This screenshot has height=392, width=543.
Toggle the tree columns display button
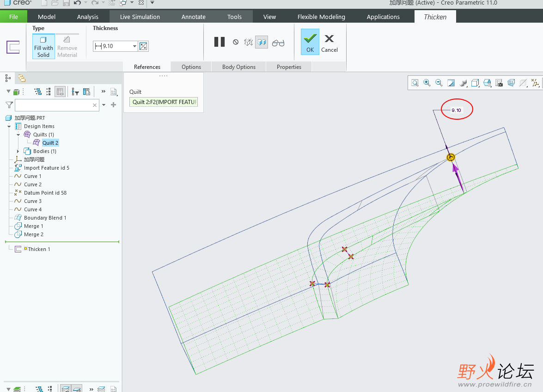[60, 92]
